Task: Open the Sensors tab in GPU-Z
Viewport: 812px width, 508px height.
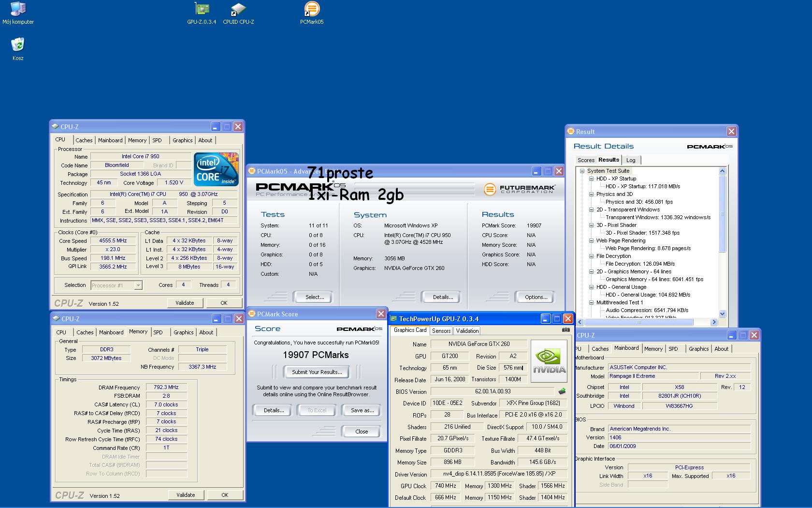Action: pos(441,331)
